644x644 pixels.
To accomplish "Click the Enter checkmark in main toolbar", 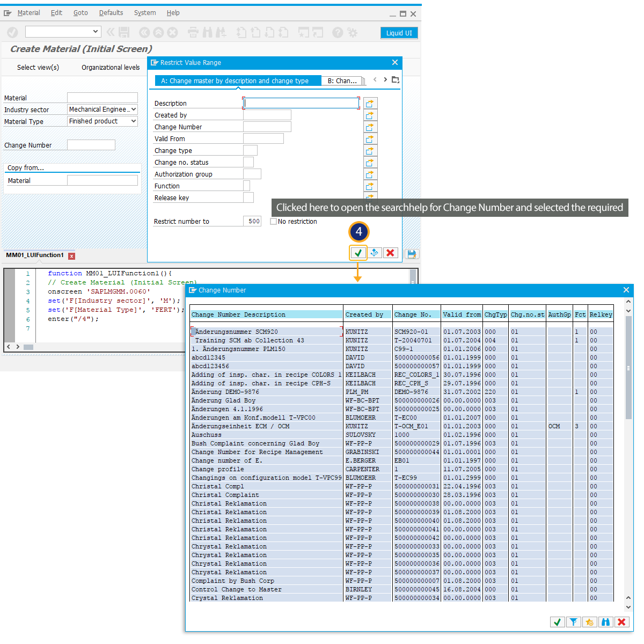I will point(12,32).
